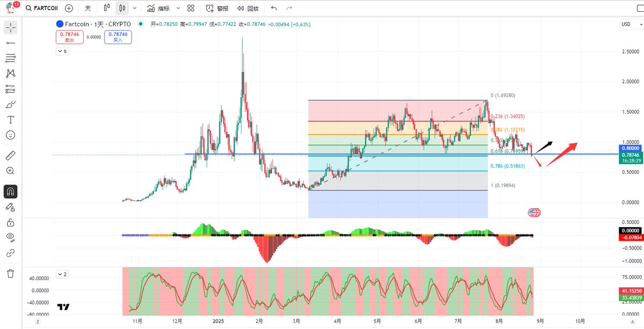Image resolution: width=644 pixels, height=329 pixels.
Task: Open symbol search FARTCOIN
Action: 42,9
